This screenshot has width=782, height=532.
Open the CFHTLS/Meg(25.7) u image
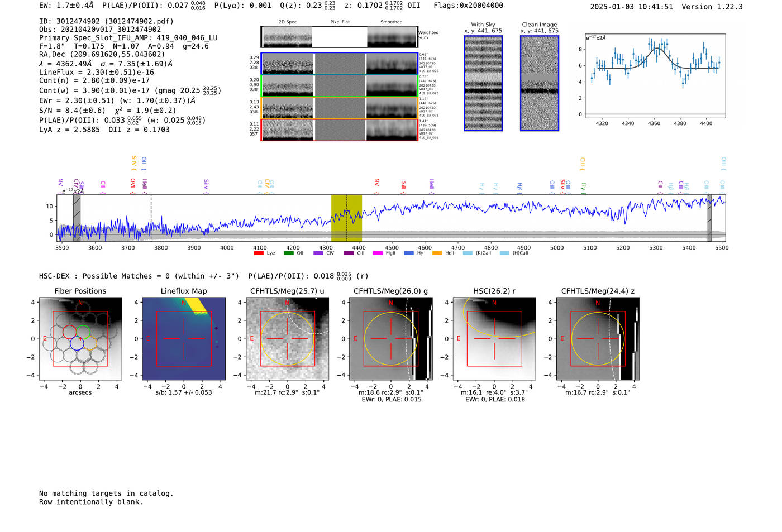[287, 338]
